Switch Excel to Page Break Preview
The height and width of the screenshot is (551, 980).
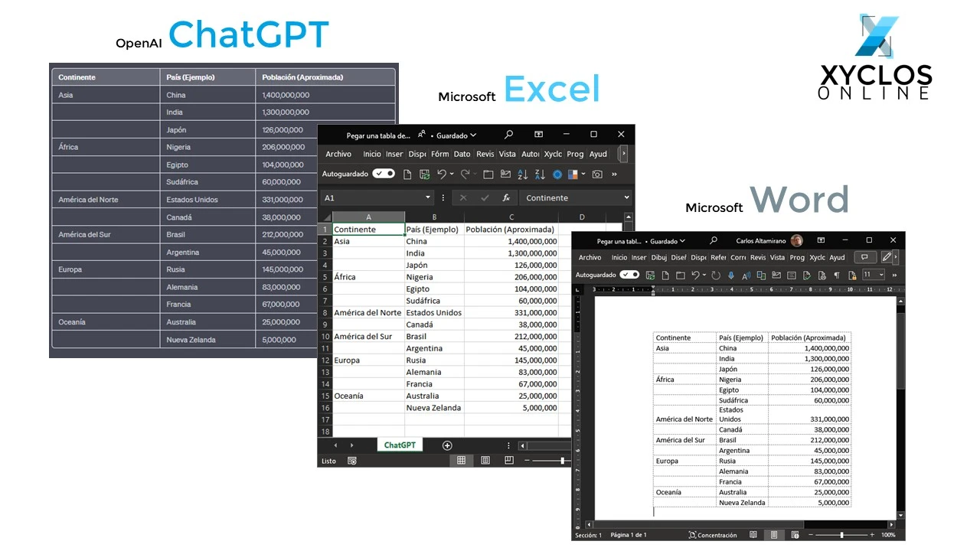click(x=509, y=461)
